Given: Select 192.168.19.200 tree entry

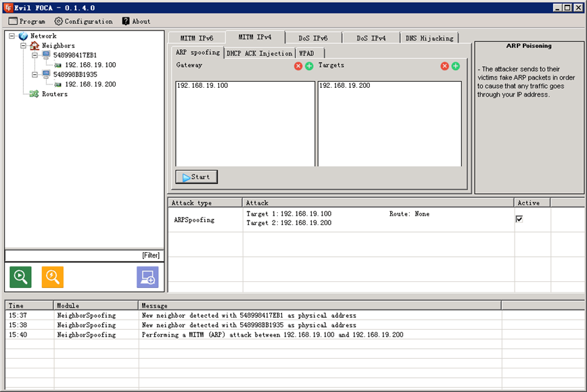Looking at the screenshot, I should click(x=90, y=84).
